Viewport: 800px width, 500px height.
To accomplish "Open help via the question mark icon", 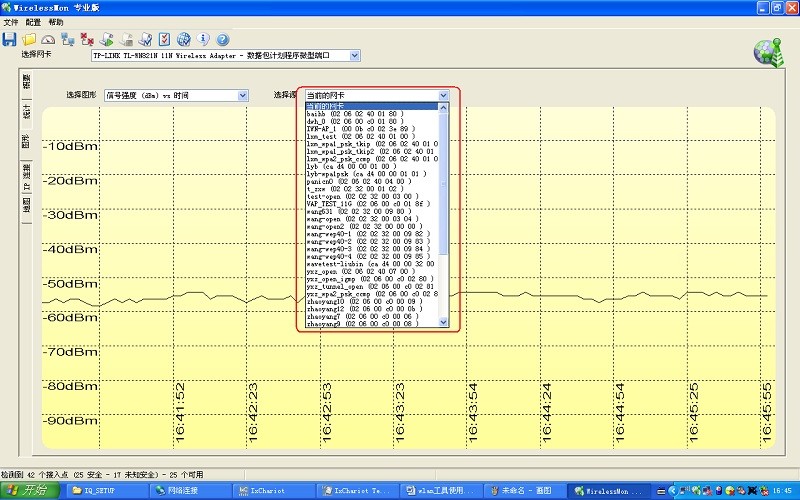I will 222,39.
